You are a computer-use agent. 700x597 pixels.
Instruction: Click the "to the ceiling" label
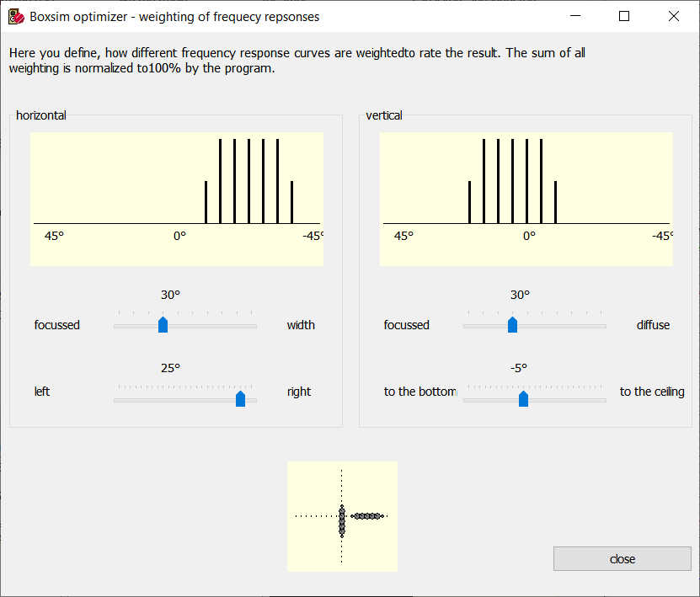(x=652, y=392)
